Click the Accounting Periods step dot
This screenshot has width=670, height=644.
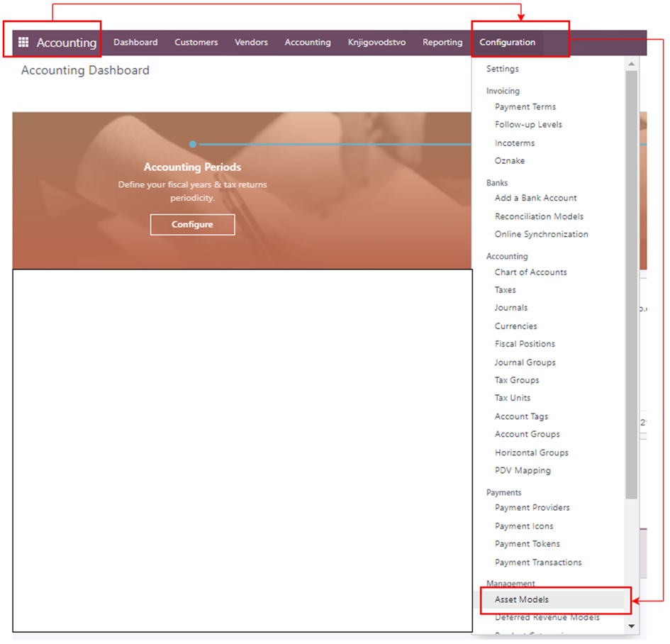click(x=192, y=144)
